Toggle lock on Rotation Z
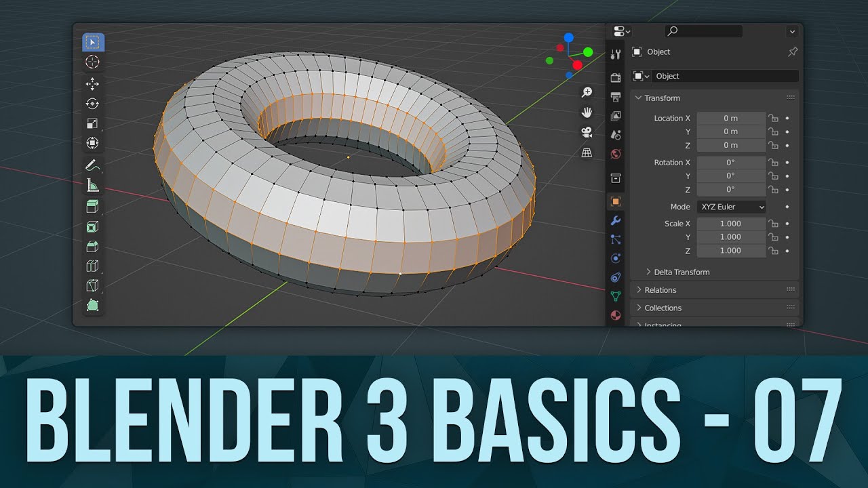868x488 pixels. point(772,189)
